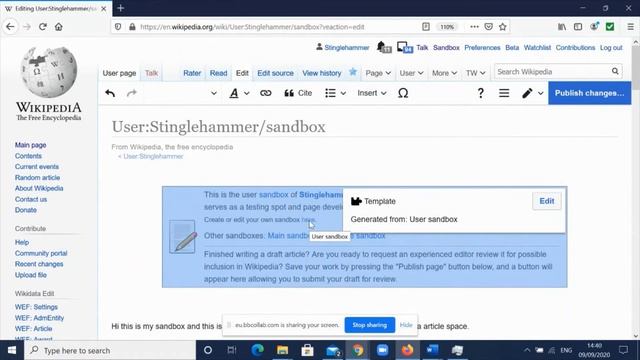The image size is (640, 360).
Task: Expand the More dropdown menu
Action: [x=444, y=73]
